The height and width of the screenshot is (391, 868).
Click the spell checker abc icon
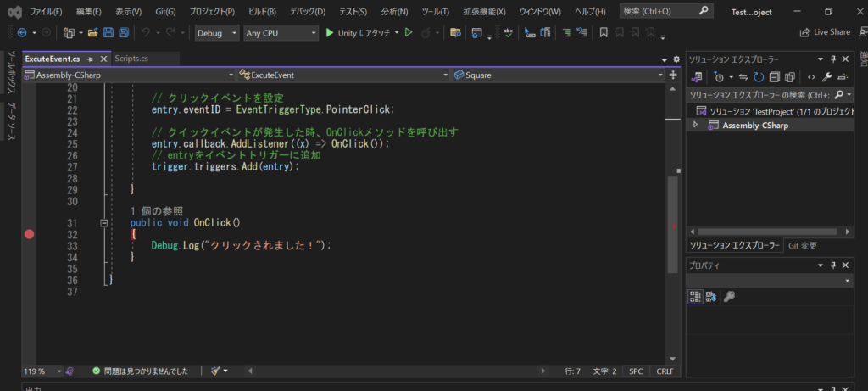click(509, 33)
